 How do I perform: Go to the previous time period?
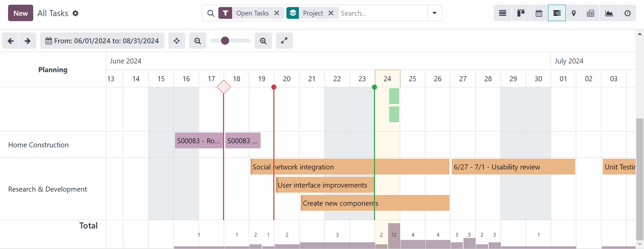point(11,41)
